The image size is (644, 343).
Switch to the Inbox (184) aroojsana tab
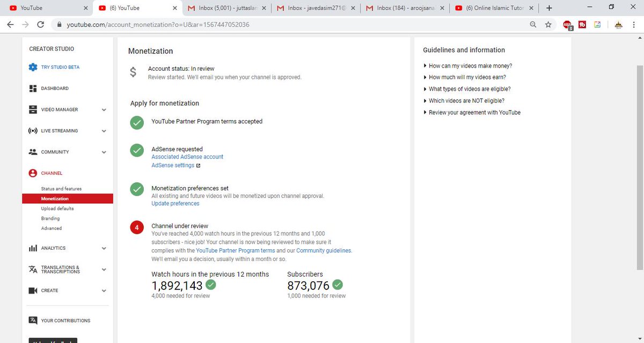click(x=406, y=8)
